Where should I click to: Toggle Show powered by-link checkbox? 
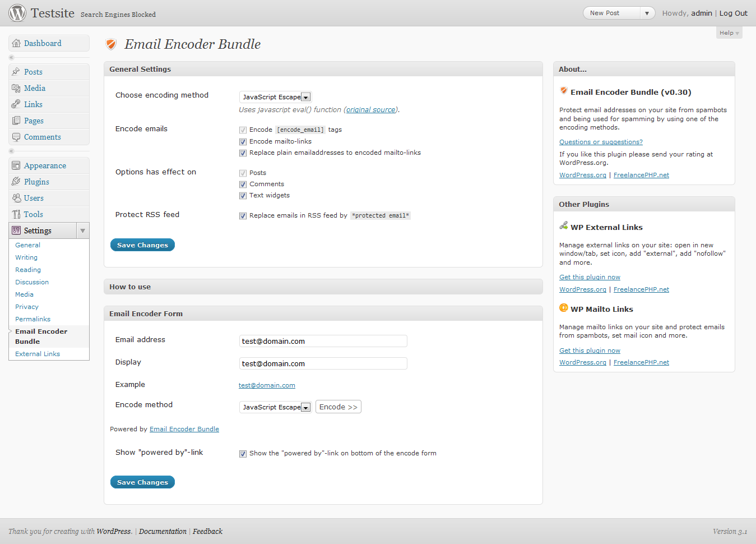point(243,454)
